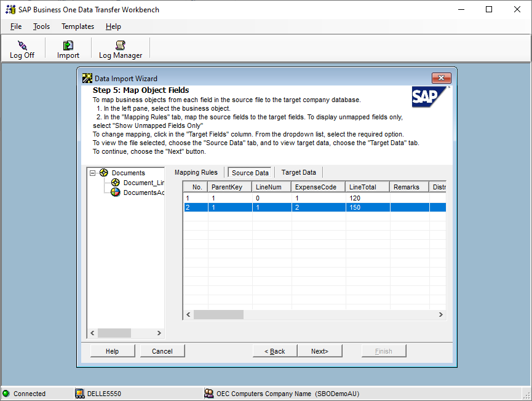Viewport: 532px width, 401px height.
Task: Click the DELLE5550 status bar text
Action: point(104,394)
